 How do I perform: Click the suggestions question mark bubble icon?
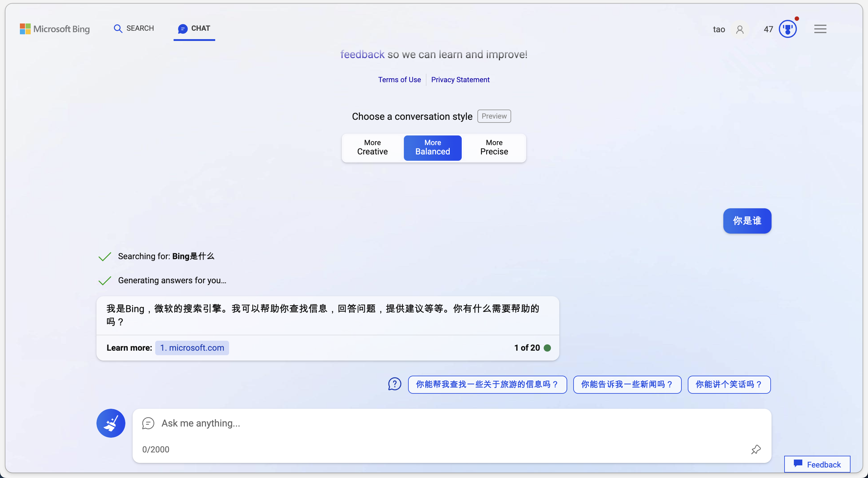click(394, 384)
